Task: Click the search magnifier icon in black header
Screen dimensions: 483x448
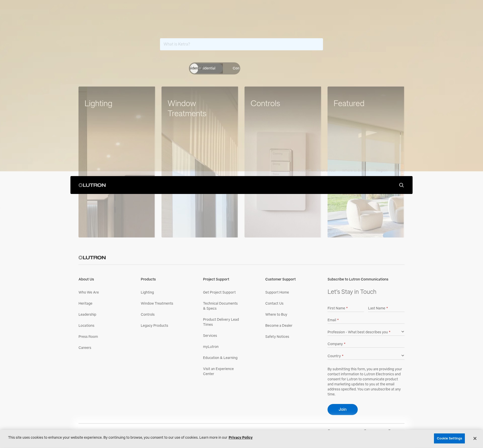Action: coord(401,185)
